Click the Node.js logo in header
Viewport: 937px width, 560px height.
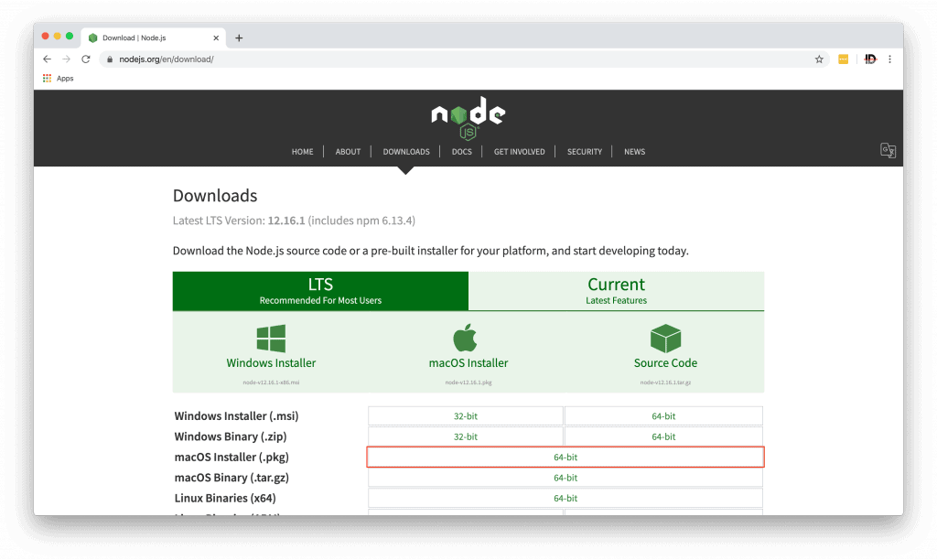pos(468,118)
